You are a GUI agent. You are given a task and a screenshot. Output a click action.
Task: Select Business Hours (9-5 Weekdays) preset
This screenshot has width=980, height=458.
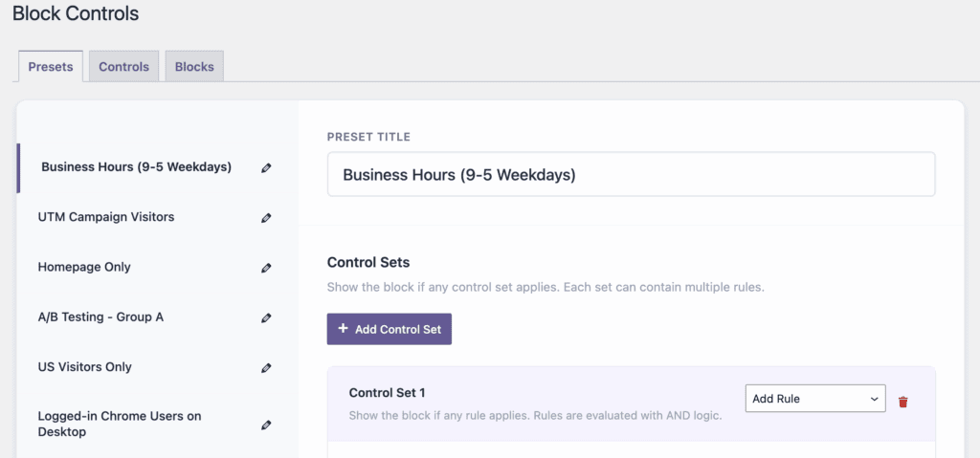click(136, 167)
